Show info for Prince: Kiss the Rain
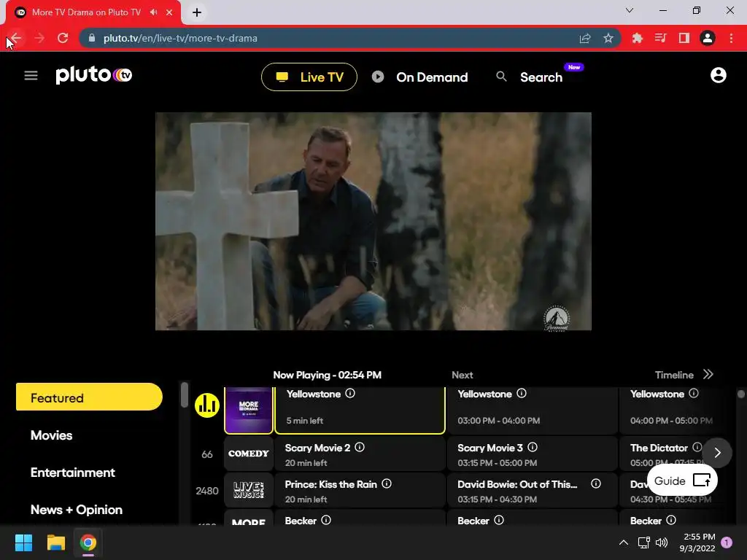747x560 pixels. pyautogui.click(x=387, y=484)
